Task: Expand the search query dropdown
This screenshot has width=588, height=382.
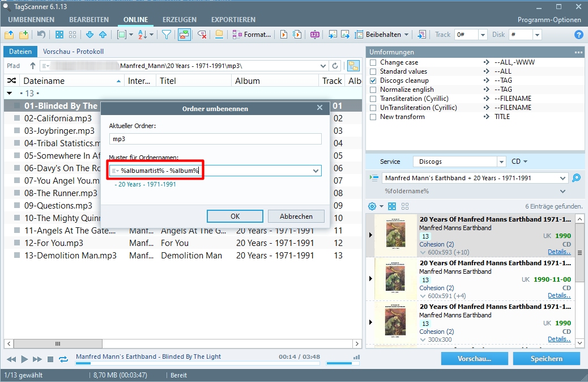Action: pos(563,178)
